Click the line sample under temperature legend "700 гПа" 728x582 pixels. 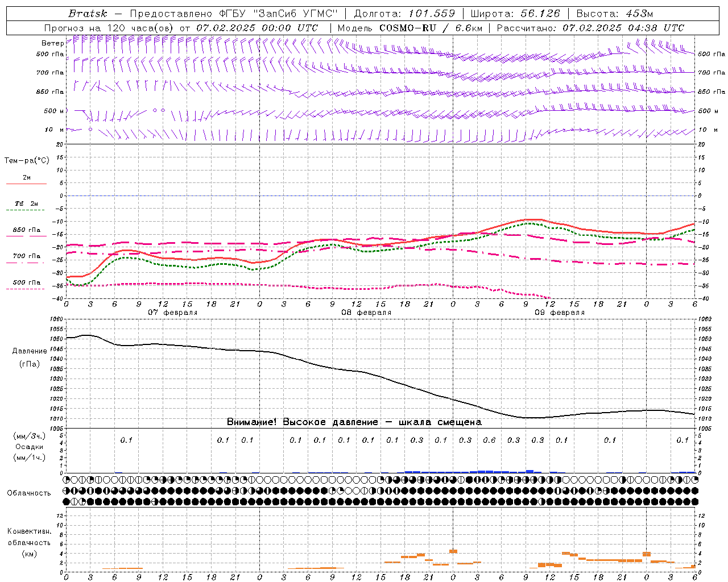26,263
